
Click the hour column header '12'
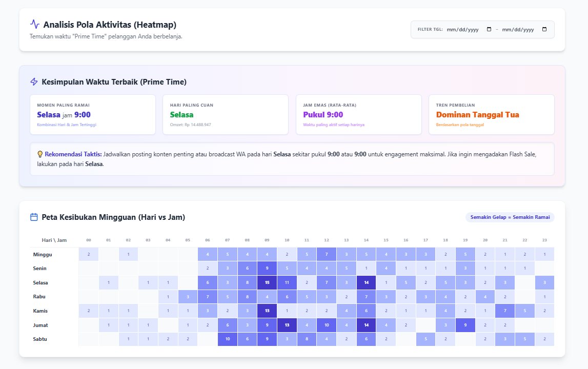[327, 239]
